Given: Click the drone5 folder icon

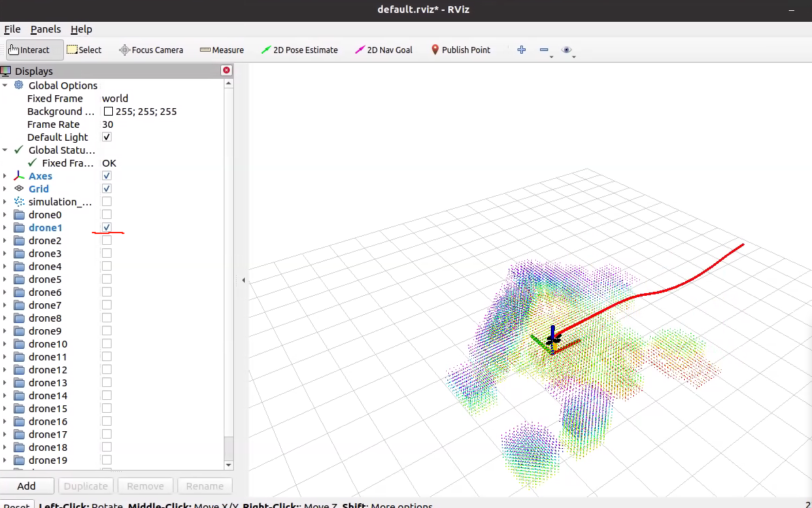Looking at the screenshot, I should tap(19, 279).
